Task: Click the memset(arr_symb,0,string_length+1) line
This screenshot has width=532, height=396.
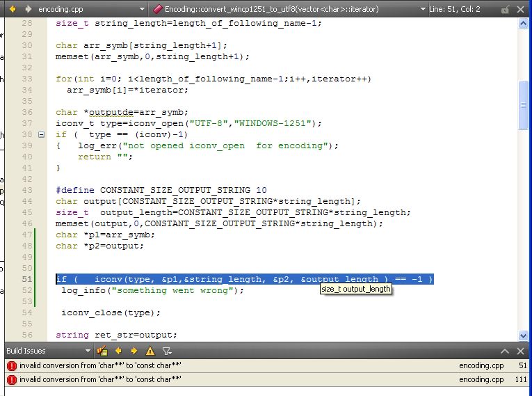Action: 152,56
